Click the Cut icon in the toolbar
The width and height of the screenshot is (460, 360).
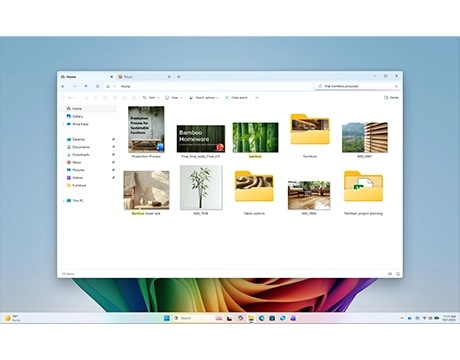click(86, 98)
